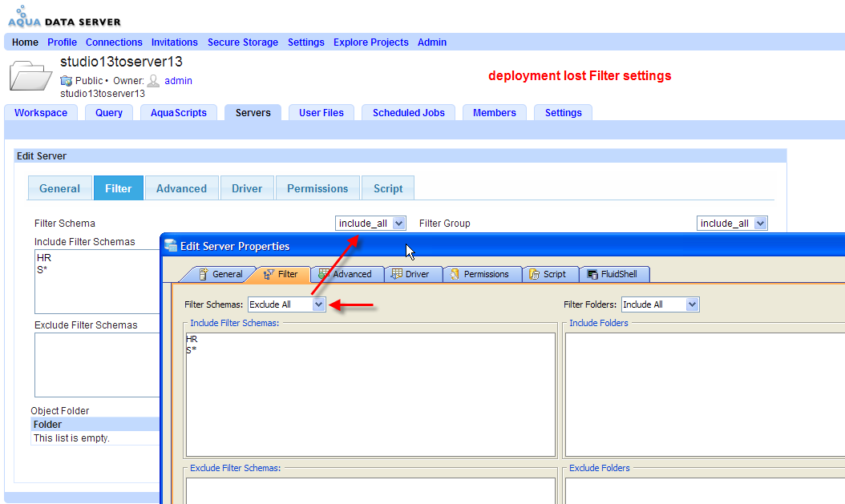Click the admin owner link
Viewport: 845px width, 504px height.
pos(178,80)
